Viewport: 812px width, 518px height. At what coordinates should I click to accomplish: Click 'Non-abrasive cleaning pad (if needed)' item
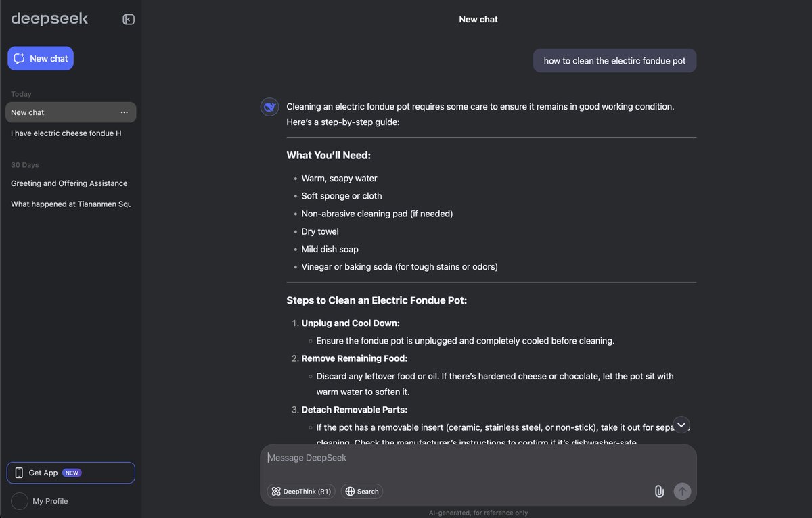[378, 214]
